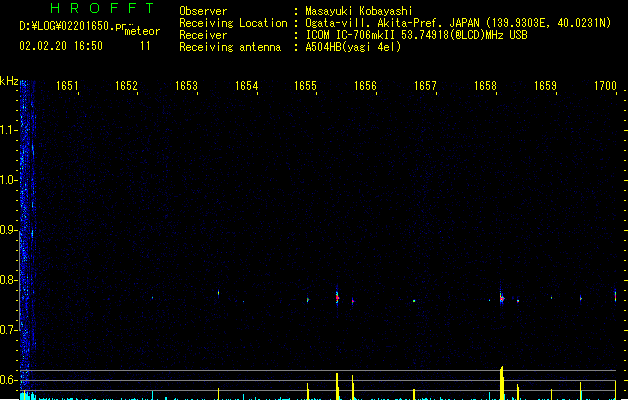Click the 1.0 kHz frequency axis label

pos(8,179)
